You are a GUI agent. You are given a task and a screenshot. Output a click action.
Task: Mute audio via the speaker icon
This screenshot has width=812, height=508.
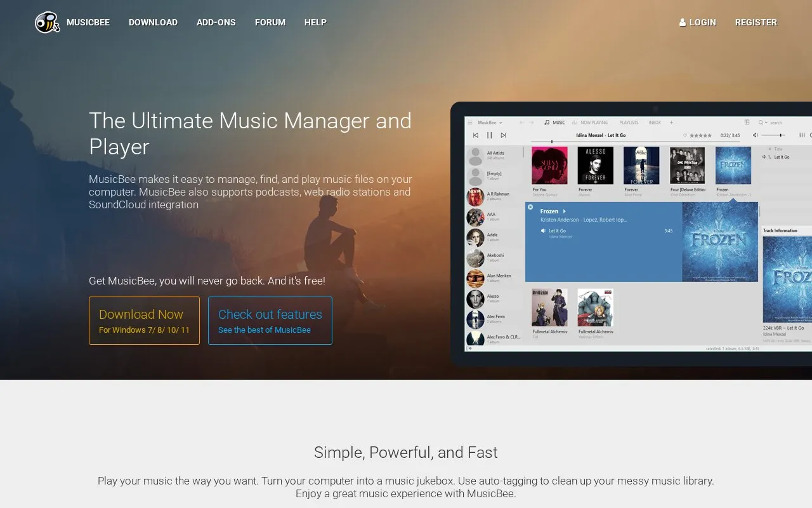coord(755,135)
